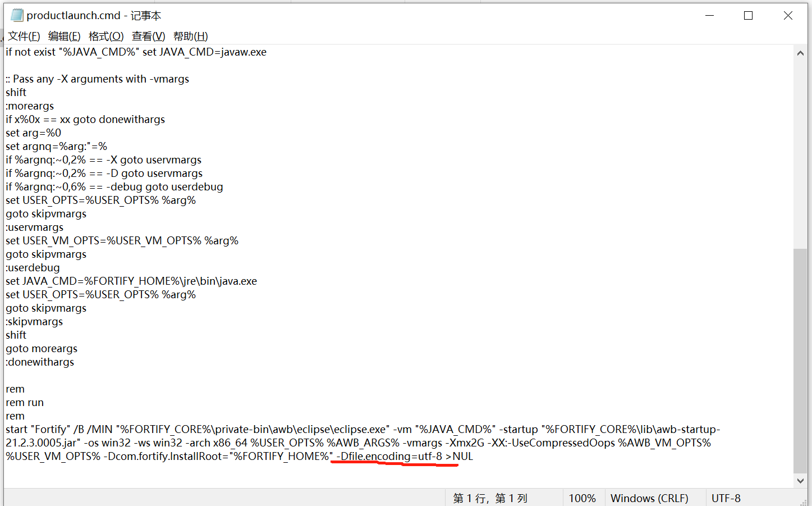
Task: Click ':: Pass any -X arguments' comment line
Action: (98, 79)
